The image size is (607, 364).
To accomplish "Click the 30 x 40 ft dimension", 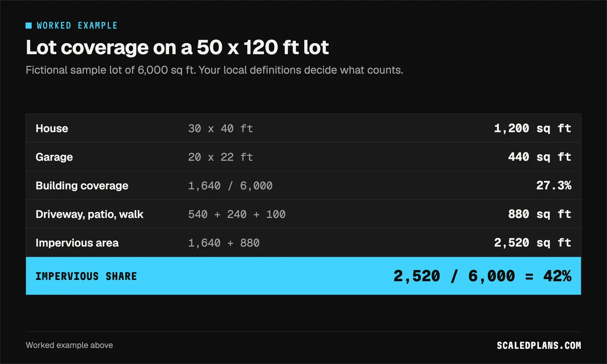I will (220, 129).
